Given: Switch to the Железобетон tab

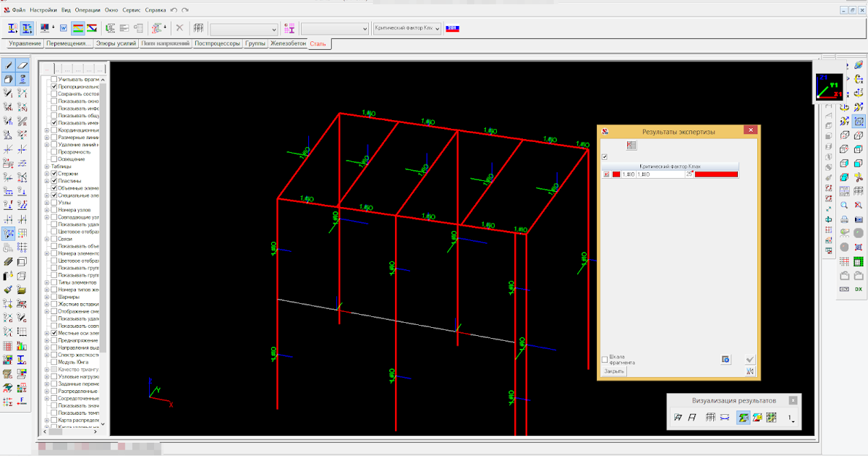Looking at the screenshot, I should (x=288, y=44).
